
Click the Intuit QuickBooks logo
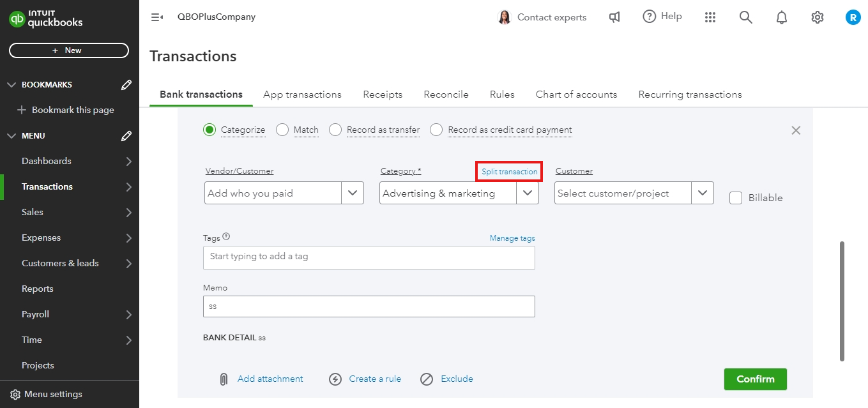coord(46,19)
